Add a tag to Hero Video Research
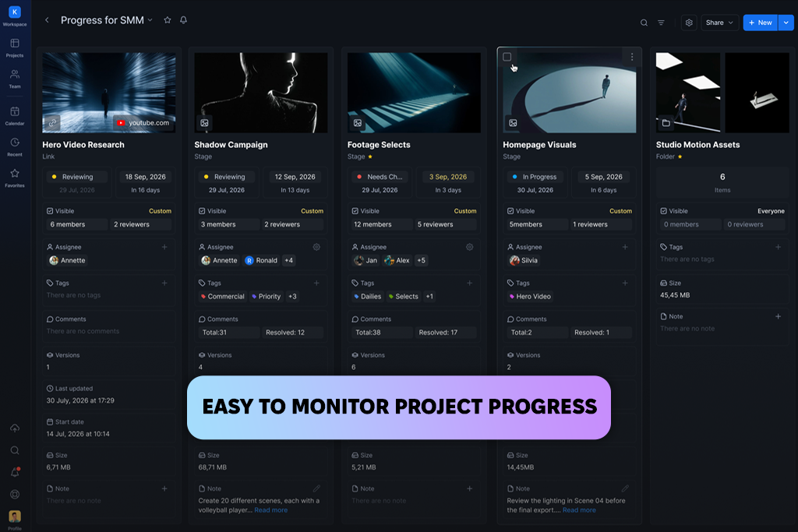The width and height of the screenshot is (798, 532). tap(164, 283)
